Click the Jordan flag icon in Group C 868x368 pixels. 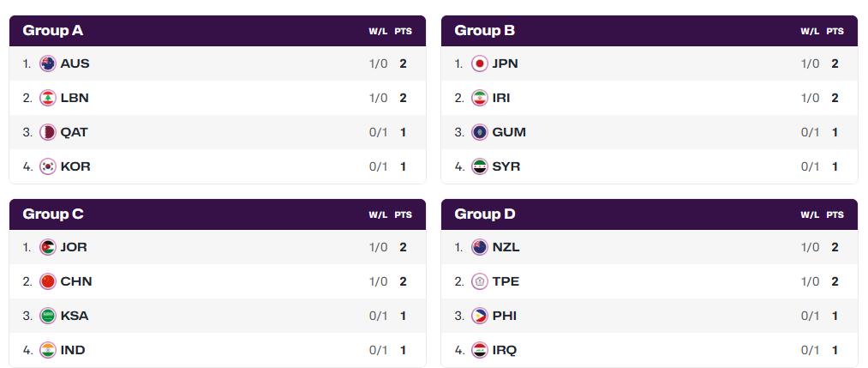click(x=48, y=247)
